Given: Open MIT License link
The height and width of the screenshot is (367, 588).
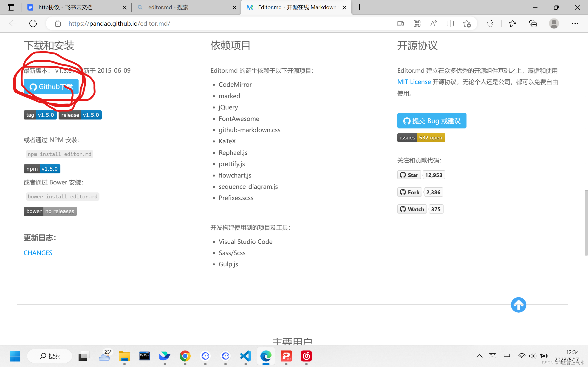Looking at the screenshot, I should pos(414,82).
